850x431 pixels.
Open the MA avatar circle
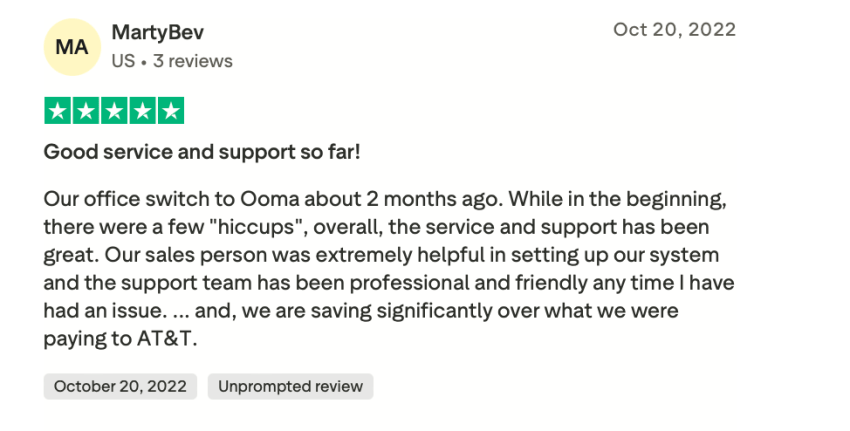[x=71, y=46]
